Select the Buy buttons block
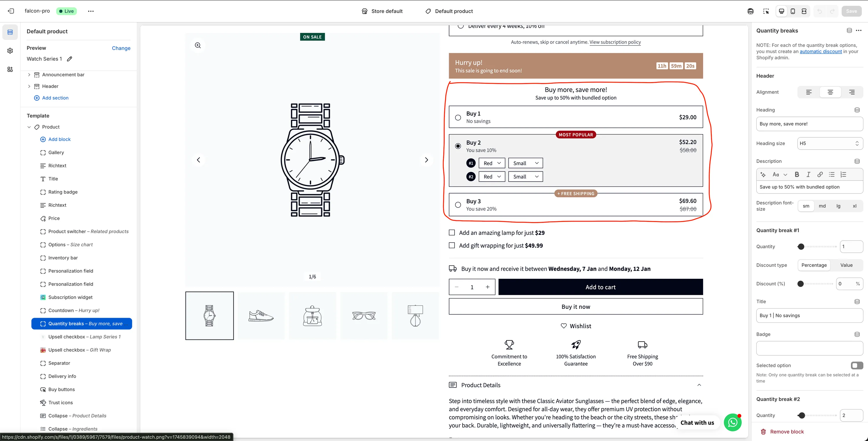This screenshot has width=868, height=441. tap(61, 389)
